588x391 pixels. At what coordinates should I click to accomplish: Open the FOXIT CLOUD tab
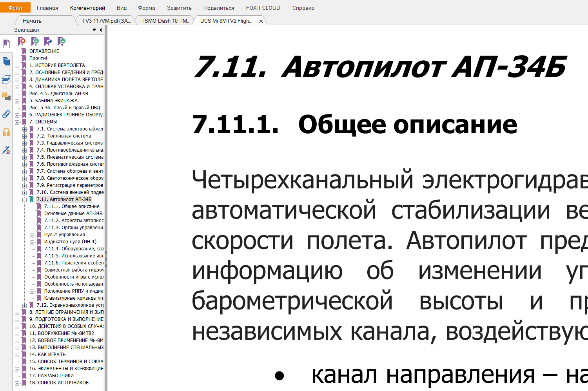tap(263, 8)
